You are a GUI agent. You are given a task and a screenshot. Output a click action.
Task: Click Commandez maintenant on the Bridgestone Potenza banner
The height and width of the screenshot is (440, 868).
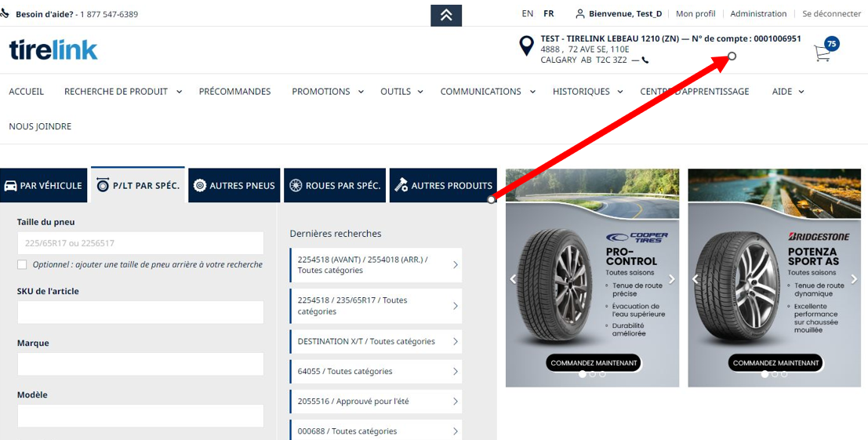click(775, 363)
